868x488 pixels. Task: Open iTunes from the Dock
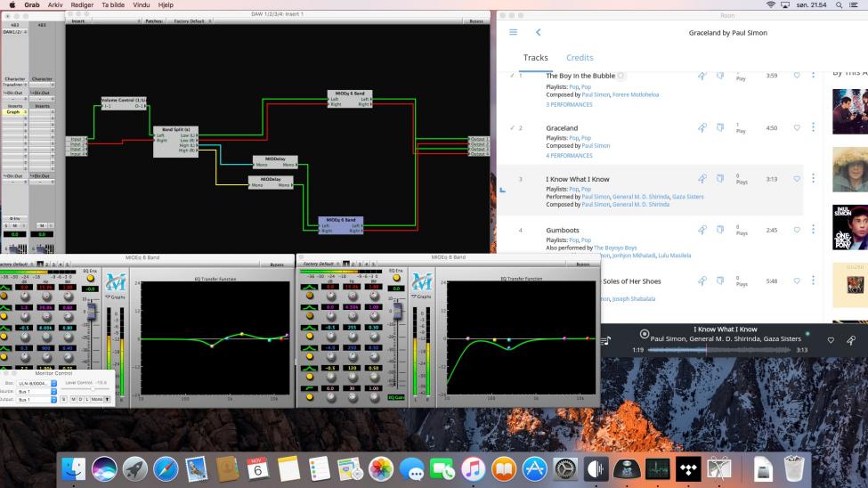[x=473, y=469]
